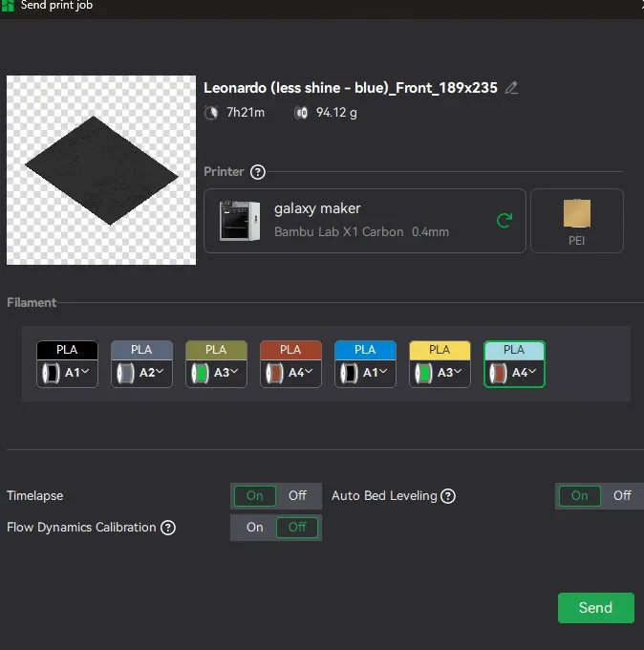Viewport: 644px width, 650px height.
Task: Click the print time clock icon
Action: pos(211,113)
